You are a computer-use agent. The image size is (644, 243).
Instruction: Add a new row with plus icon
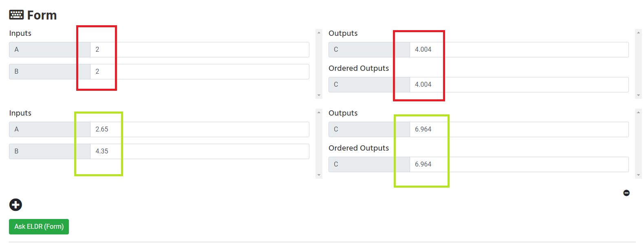15,205
